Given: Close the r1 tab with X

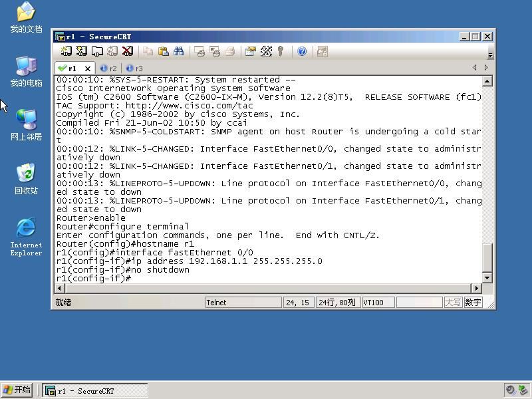Looking at the screenshot, I should (88, 68).
